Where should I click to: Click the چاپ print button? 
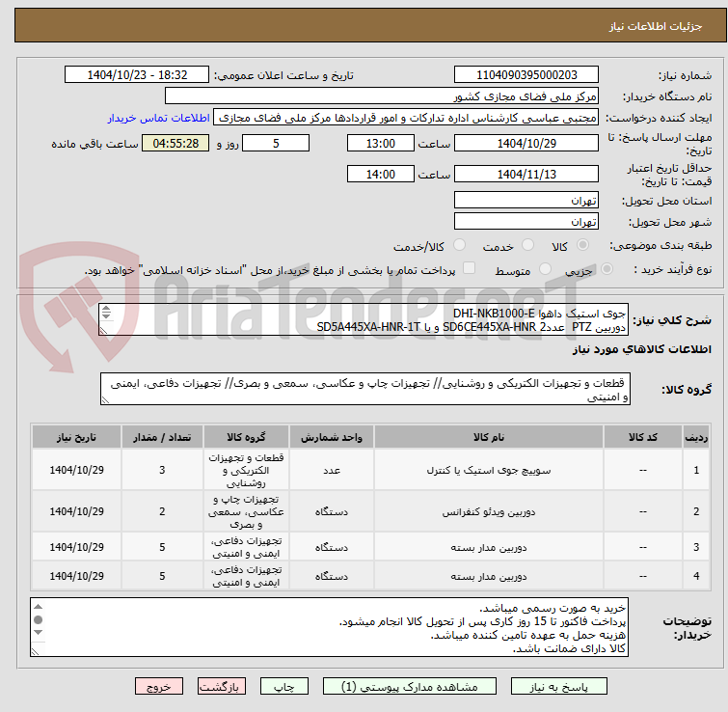tap(284, 687)
